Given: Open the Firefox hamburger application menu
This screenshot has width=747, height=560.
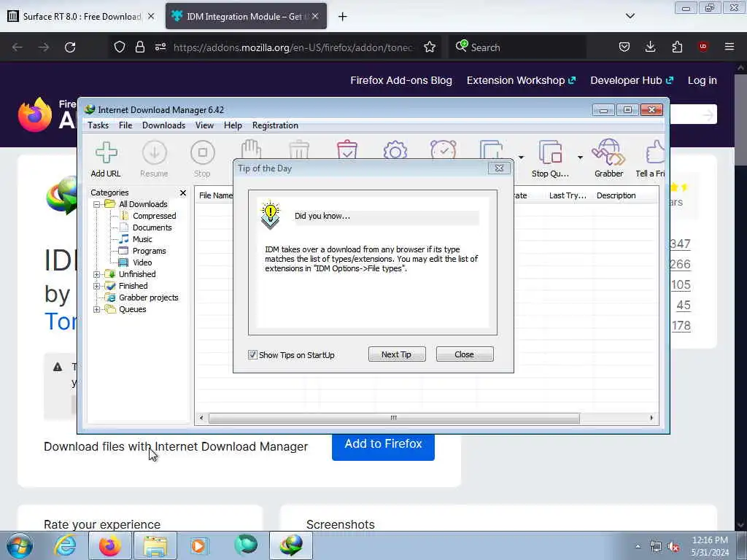Looking at the screenshot, I should point(729,47).
